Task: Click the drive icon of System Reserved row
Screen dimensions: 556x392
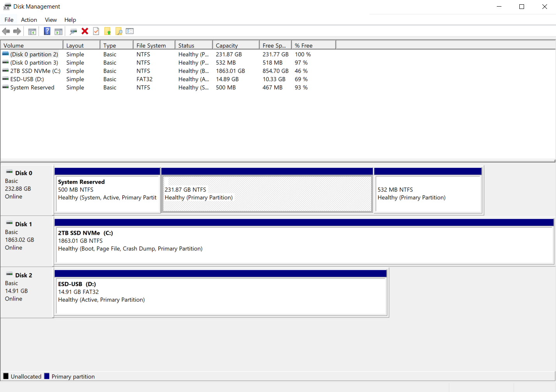Action: 5,87
